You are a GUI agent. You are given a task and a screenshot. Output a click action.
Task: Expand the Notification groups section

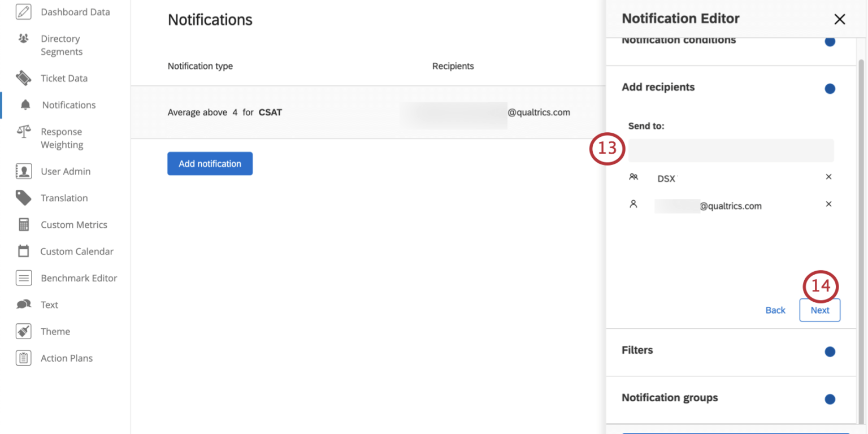[670, 398]
